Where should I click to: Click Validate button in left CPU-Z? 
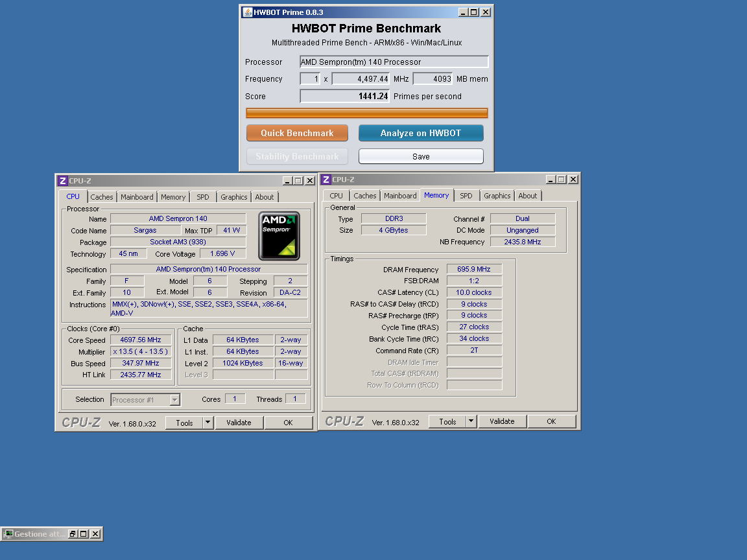(239, 423)
